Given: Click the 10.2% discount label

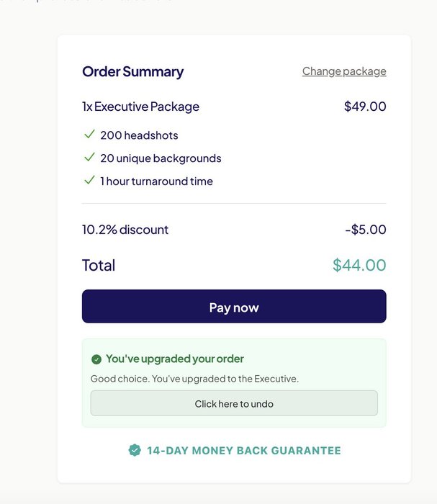Looking at the screenshot, I should tap(125, 230).
